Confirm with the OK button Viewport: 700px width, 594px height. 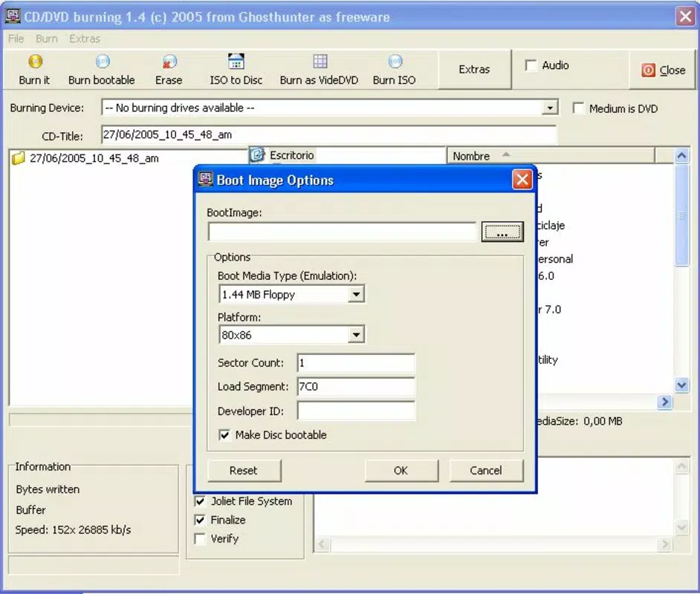[401, 471]
